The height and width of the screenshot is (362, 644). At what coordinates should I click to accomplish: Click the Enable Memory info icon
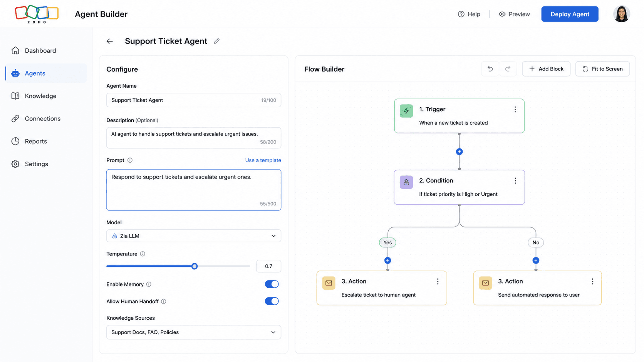click(149, 284)
